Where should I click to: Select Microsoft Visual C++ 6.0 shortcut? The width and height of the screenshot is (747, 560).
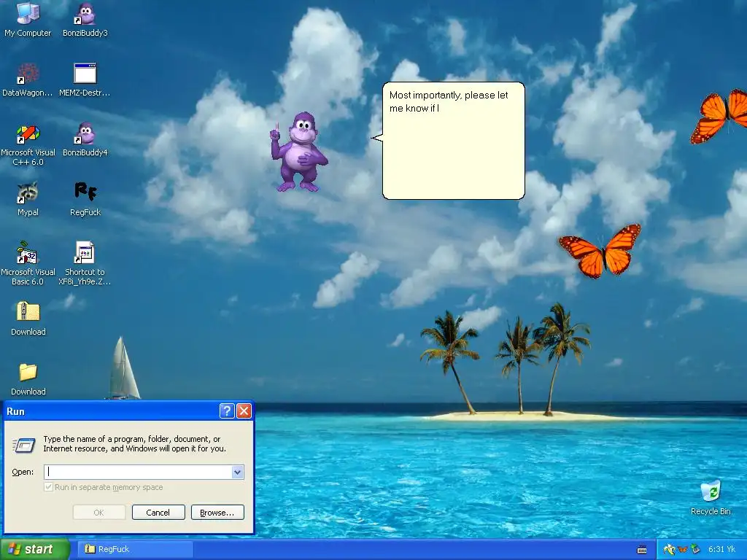pyautogui.click(x=28, y=145)
